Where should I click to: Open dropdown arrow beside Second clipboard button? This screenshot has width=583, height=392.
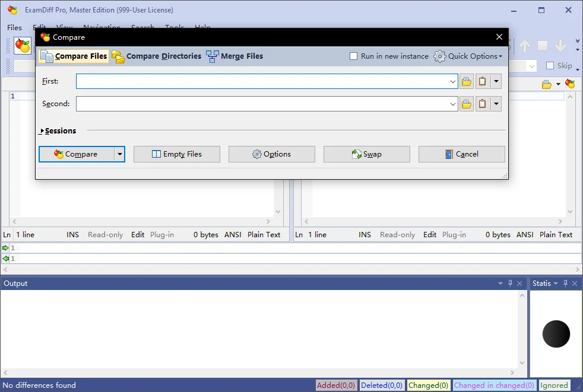[496, 104]
